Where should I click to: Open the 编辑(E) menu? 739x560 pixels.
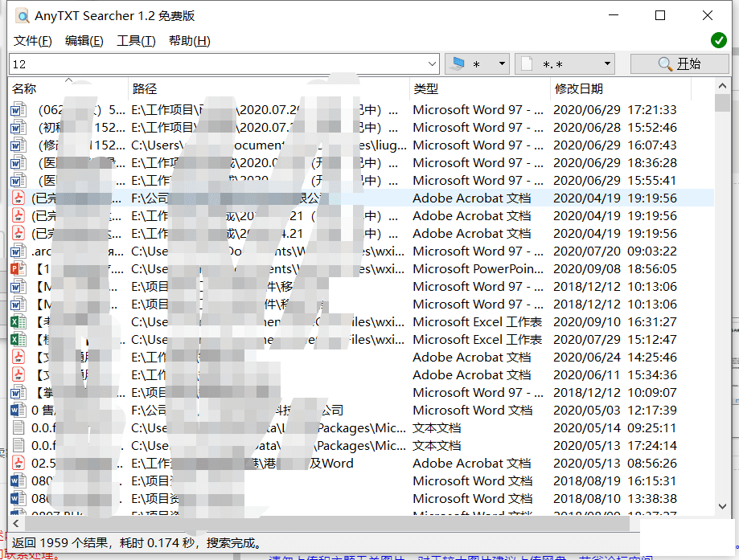(84, 41)
